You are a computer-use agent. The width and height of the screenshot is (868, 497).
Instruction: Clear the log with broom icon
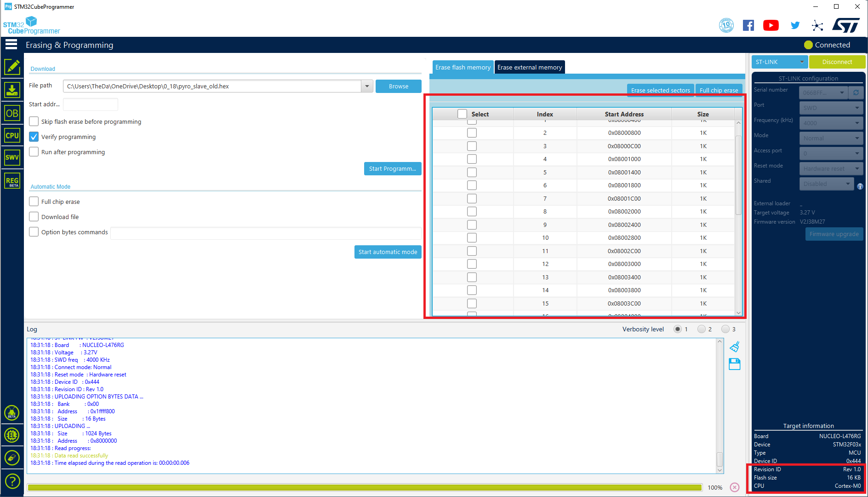point(735,347)
